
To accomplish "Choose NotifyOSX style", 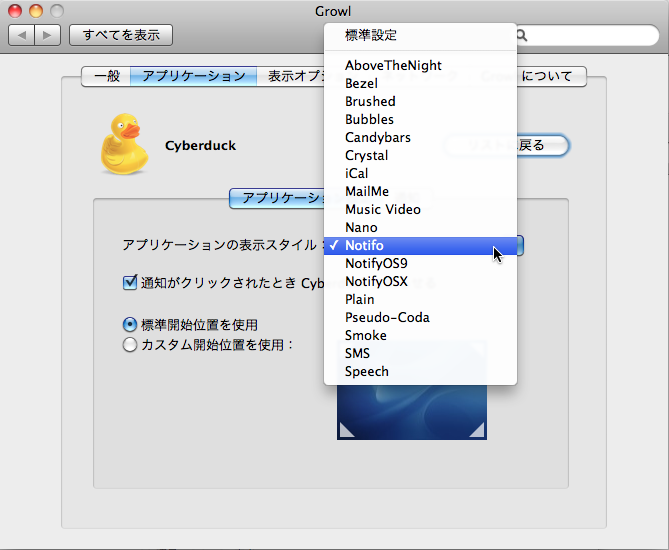I will [x=420, y=282].
